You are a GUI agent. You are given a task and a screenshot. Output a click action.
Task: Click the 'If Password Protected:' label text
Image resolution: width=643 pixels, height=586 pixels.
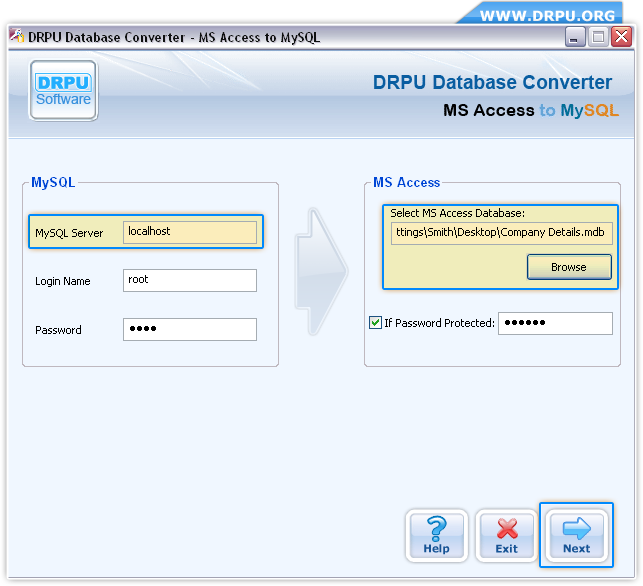click(x=440, y=323)
